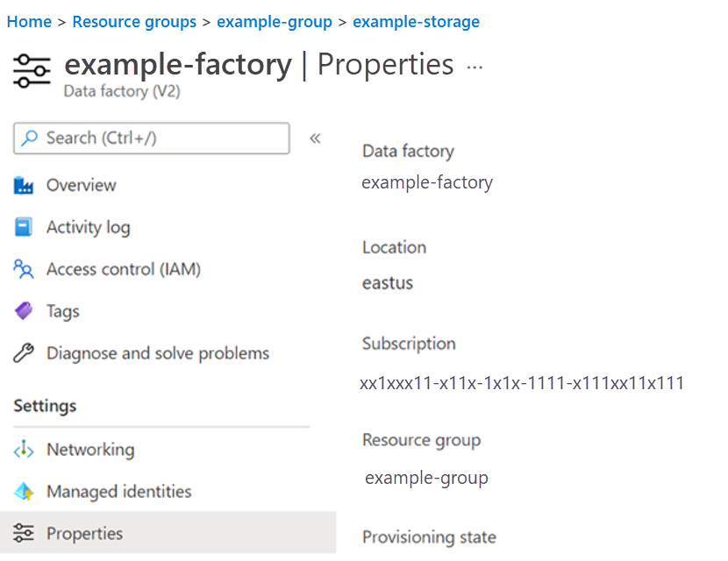Click the Overview factory icon
The image size is (728, 561).
pos(23,185)
